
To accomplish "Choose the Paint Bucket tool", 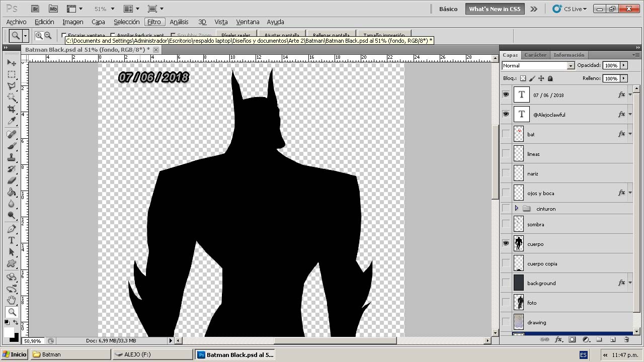I will coord(12,192).
